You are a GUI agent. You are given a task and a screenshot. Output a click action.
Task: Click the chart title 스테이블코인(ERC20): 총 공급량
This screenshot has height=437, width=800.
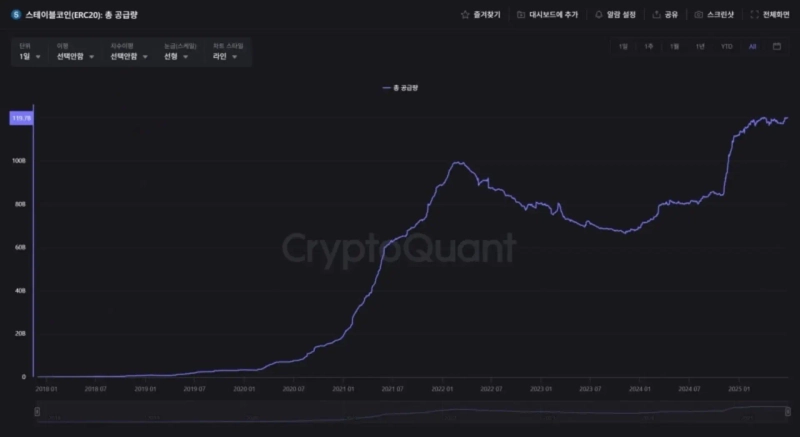(x=88, y=15)
